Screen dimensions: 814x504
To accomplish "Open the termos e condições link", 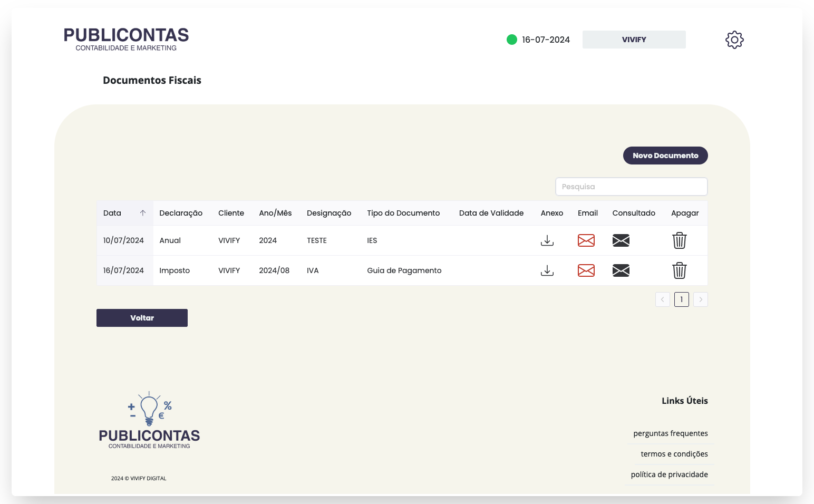I will pyautogui.click(x=674, y=454).
